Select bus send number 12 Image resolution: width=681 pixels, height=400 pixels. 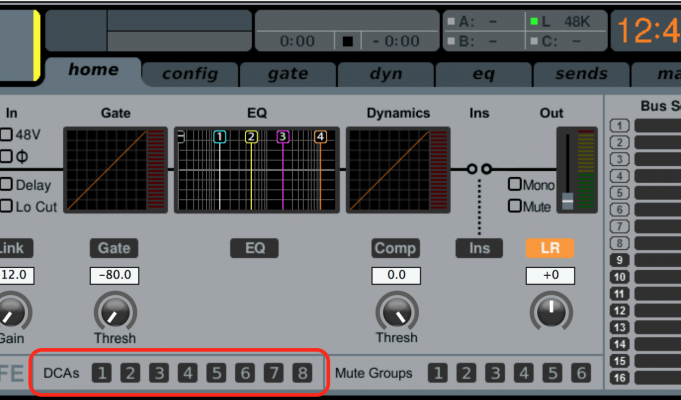pos(620,311)
